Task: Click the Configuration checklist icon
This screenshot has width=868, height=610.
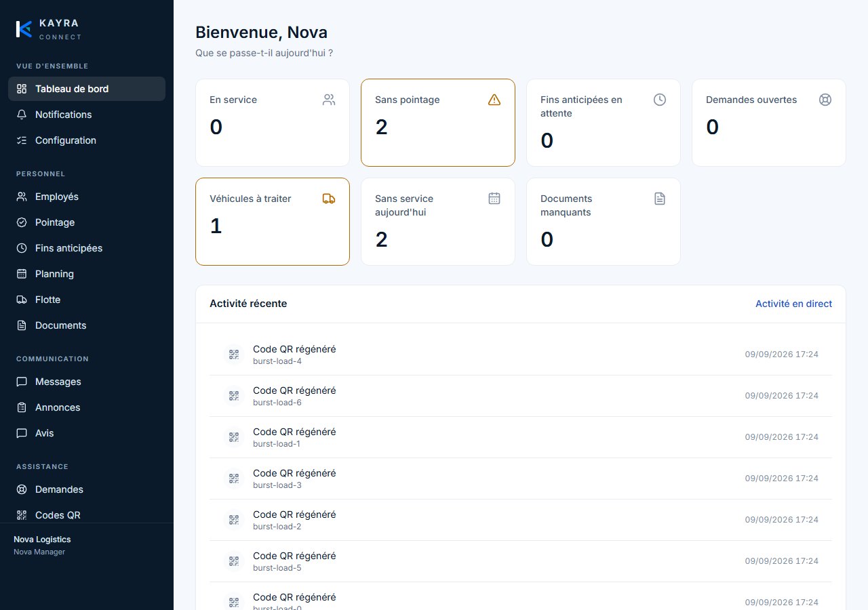Action: pyautogui.click(x=22, y=140)
